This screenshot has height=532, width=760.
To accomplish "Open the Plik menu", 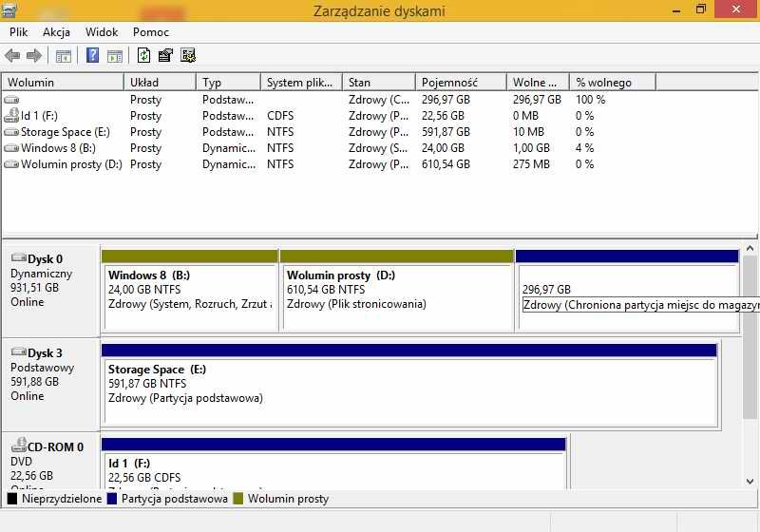I will tap(18, 32).
